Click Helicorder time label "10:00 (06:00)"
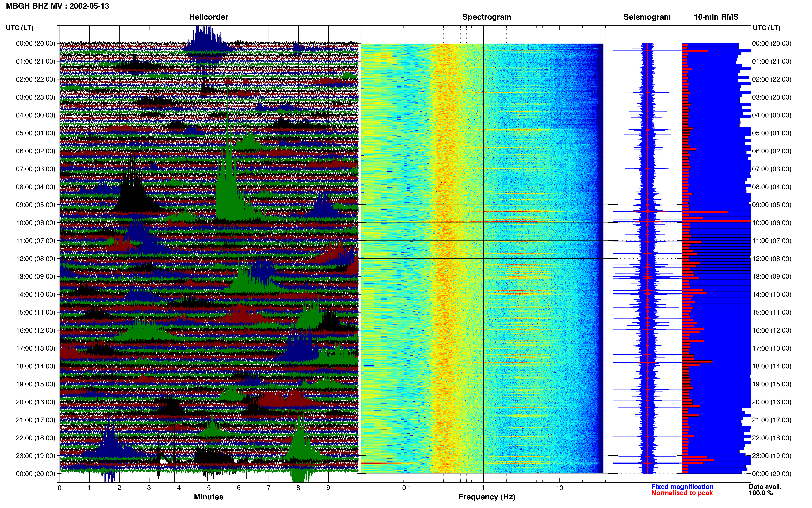The width and height of the screenshot is (812, 508). coord(36,223)
